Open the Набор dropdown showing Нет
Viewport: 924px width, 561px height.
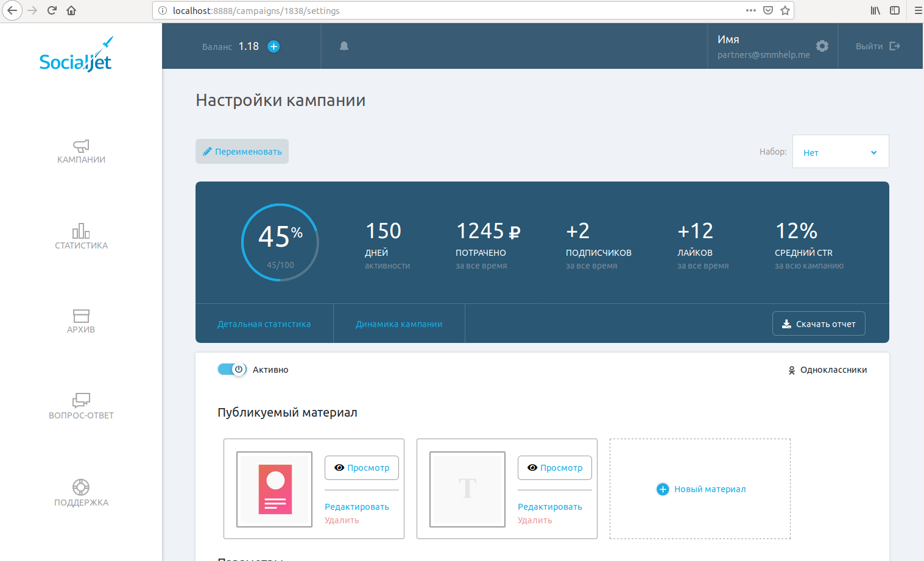point(841,152)
